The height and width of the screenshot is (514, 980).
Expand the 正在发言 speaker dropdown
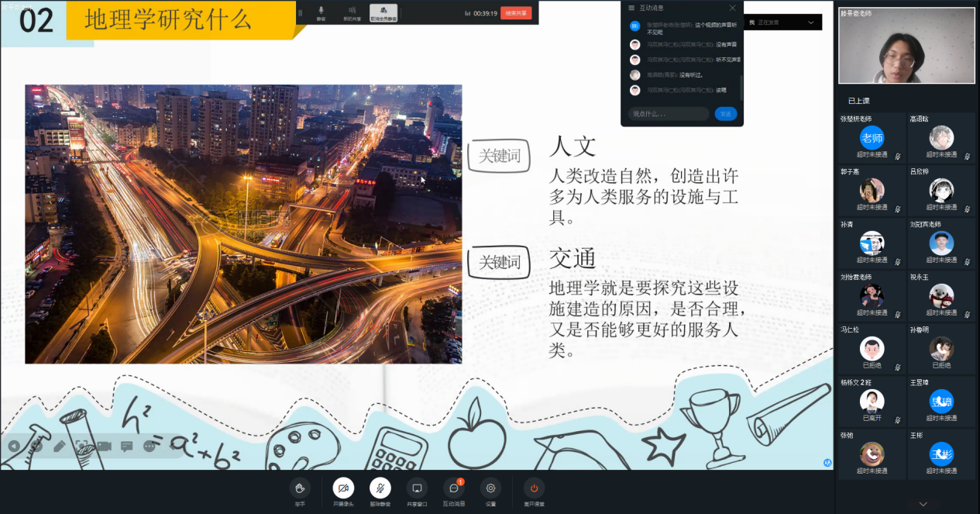810,22
